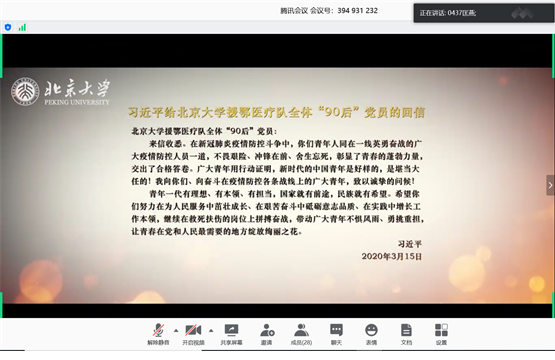Open the documents (文档) icon
The image size is (555, 360).
[406, 335]
